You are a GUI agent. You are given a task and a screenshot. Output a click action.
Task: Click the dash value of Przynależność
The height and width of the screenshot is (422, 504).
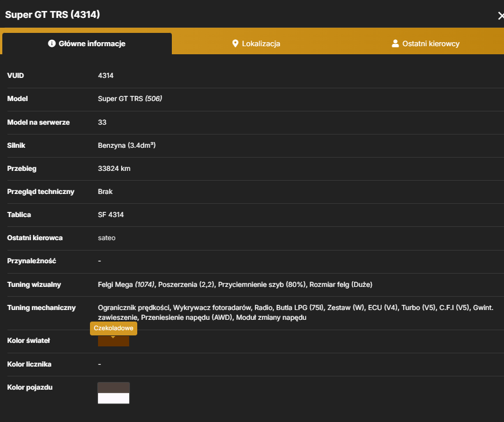point(99,261)
